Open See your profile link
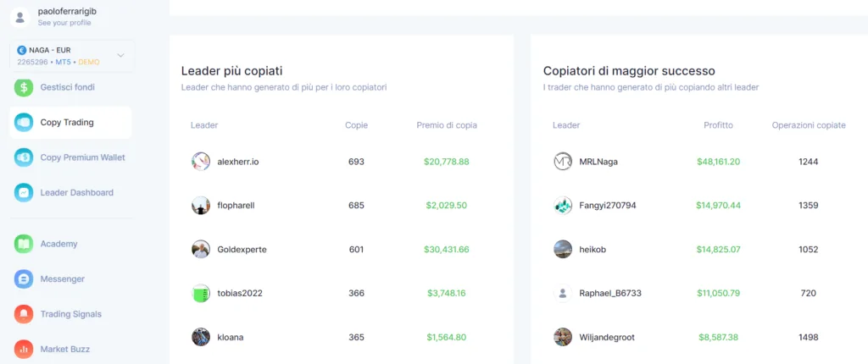This screenshot has width=868, height=364. click(x=64, y=23)
